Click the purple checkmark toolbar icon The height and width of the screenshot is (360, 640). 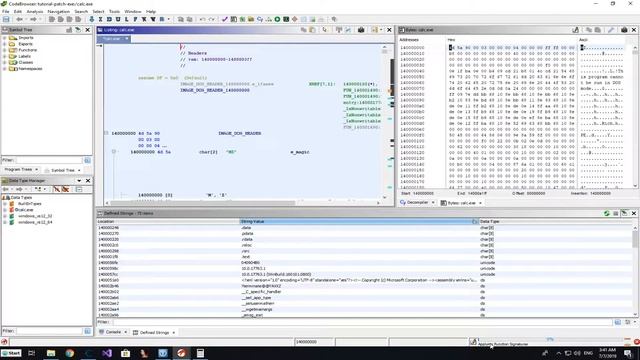click(224, 19)
